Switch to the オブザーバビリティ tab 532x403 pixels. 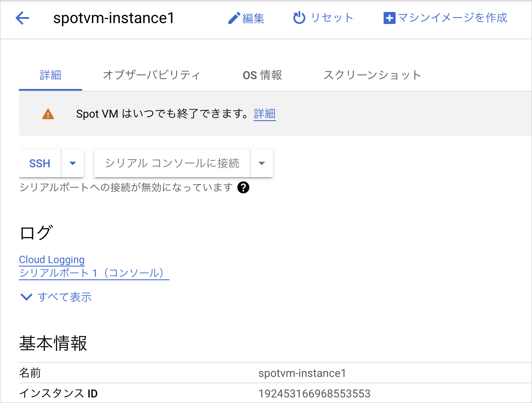coord(151,75)
